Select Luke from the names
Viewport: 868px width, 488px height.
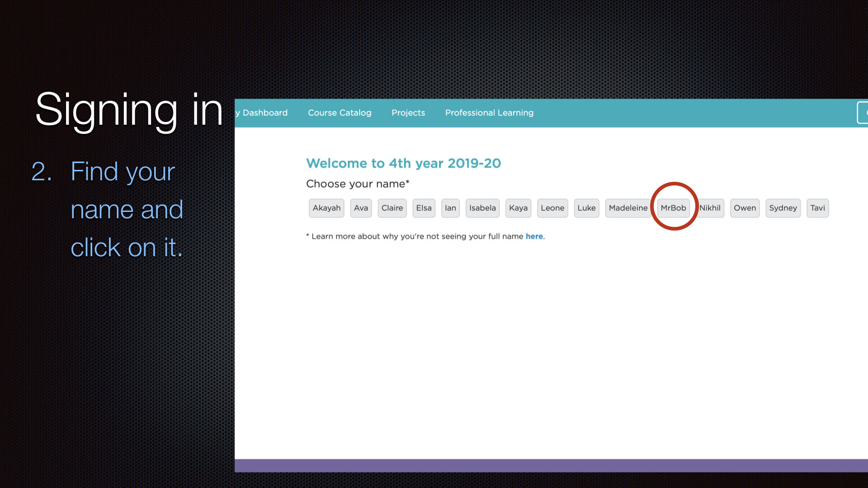586,208
